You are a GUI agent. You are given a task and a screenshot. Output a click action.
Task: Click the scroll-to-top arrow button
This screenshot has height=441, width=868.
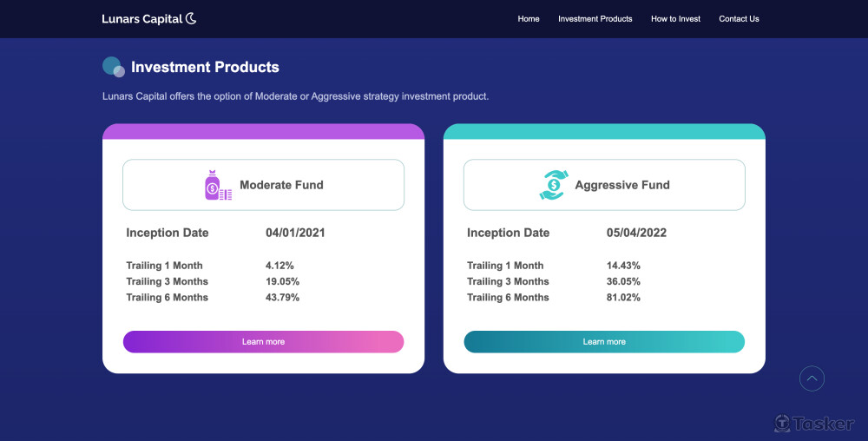pyautogui.click(x=812, y=378)
